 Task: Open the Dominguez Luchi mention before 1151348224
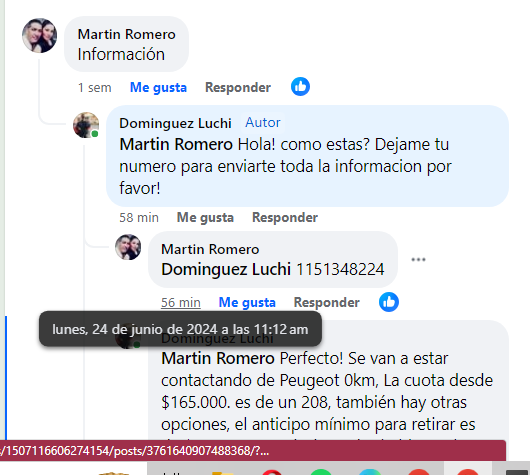point(226,269)
